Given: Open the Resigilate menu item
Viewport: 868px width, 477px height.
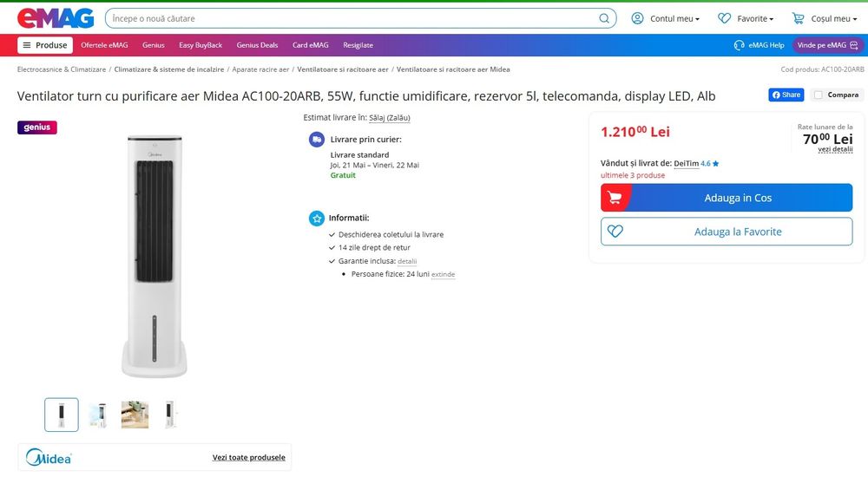Looking at the screenshot, I should (x=358, y=45).
